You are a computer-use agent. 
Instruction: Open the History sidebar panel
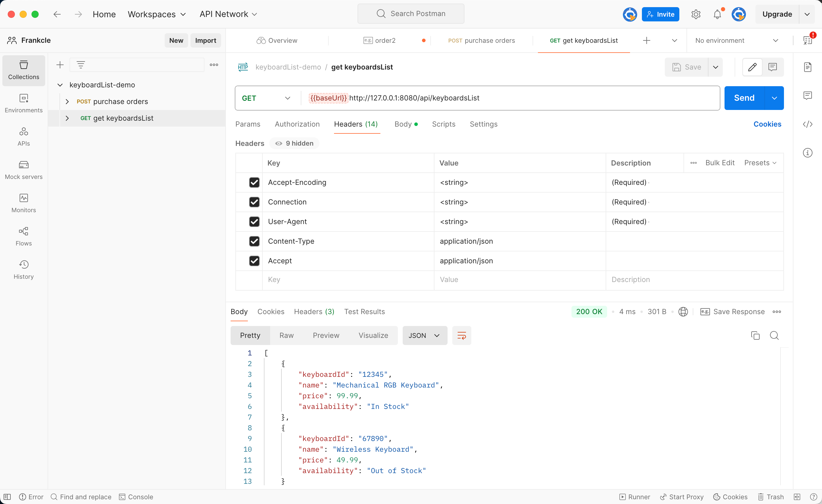click(24, 270)
